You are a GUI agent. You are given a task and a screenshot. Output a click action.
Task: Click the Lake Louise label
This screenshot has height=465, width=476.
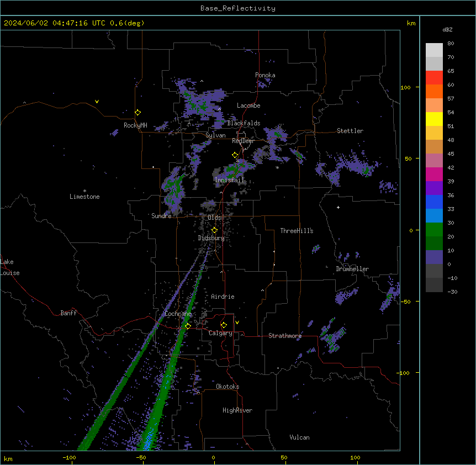click(x=10, y=267)
